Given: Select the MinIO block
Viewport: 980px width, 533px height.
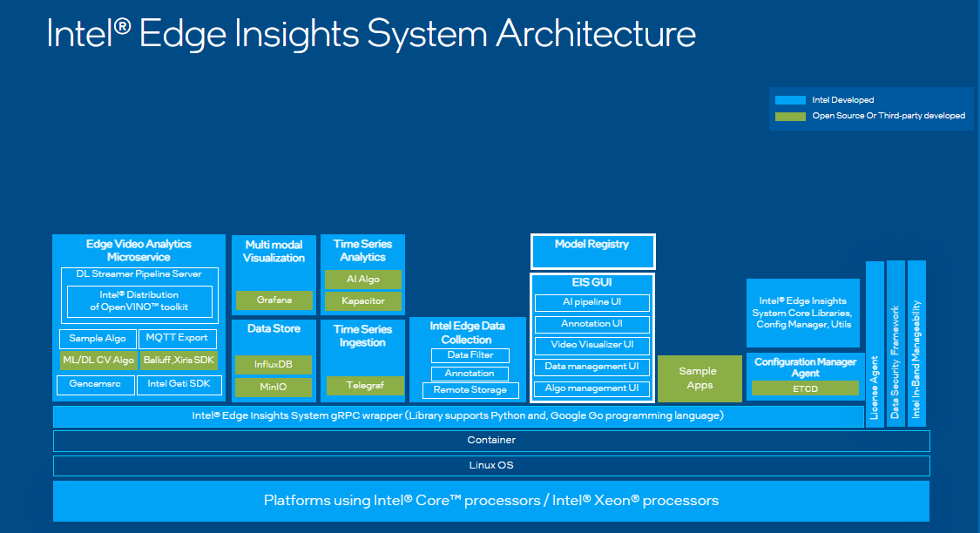Looking at the screenshot, I should (274, 388).
